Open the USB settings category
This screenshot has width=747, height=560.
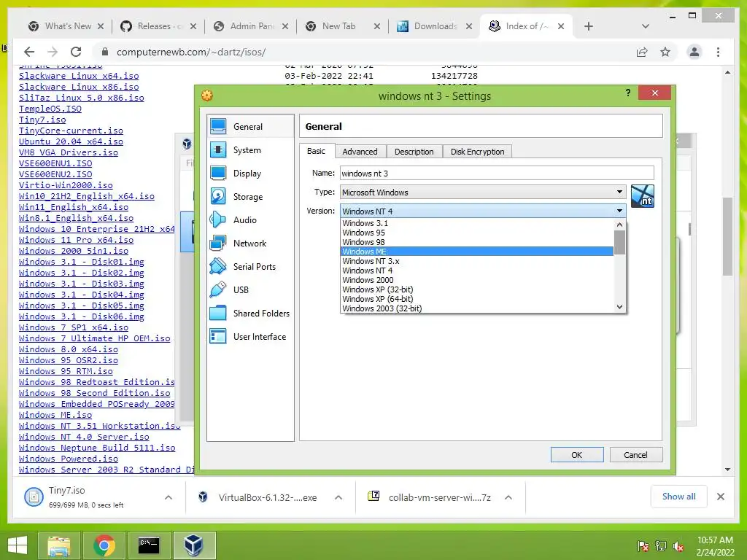pyautogui.click(x=251, y=290)
